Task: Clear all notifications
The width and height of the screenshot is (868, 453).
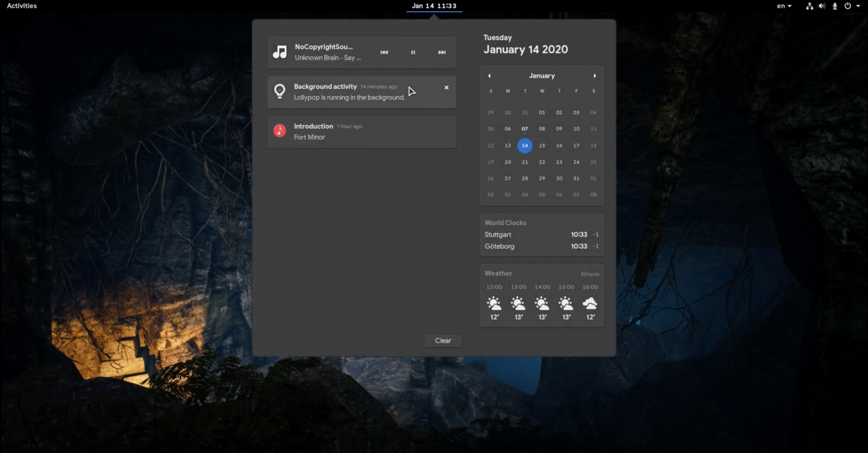Action: [x=443, y=340]
